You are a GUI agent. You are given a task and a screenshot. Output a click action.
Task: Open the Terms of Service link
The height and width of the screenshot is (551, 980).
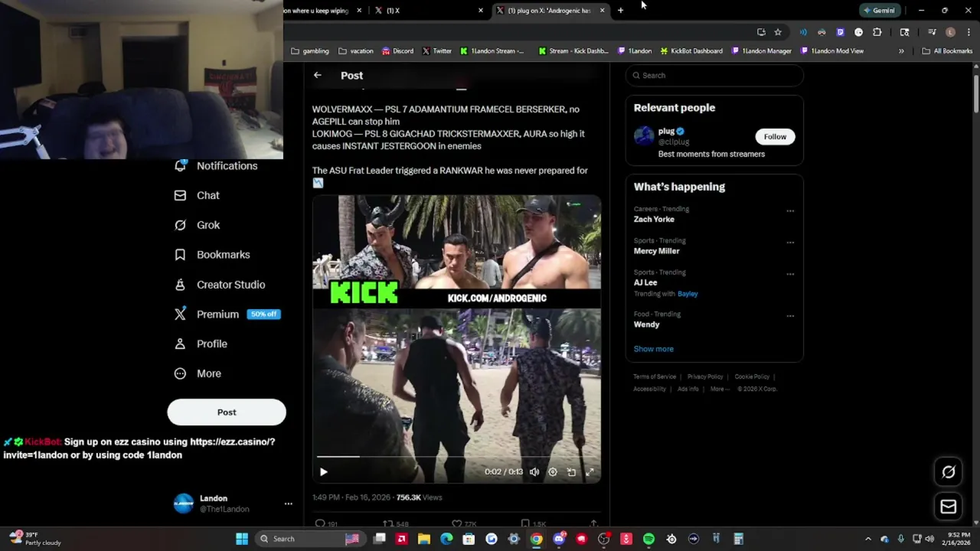(655, 377)
